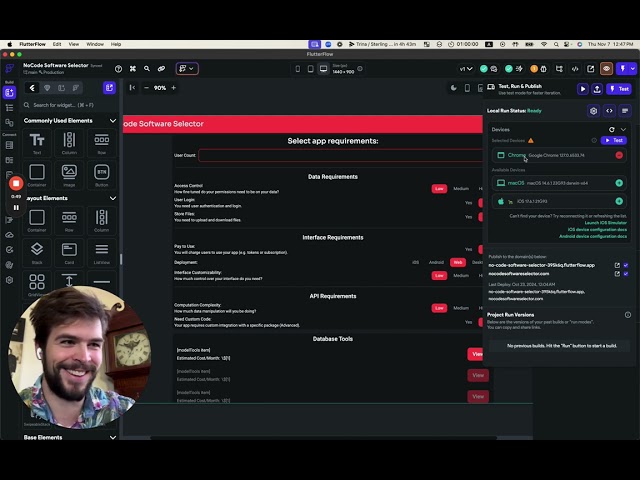Open developer menu code icon in toolbar

pos(575,69)
